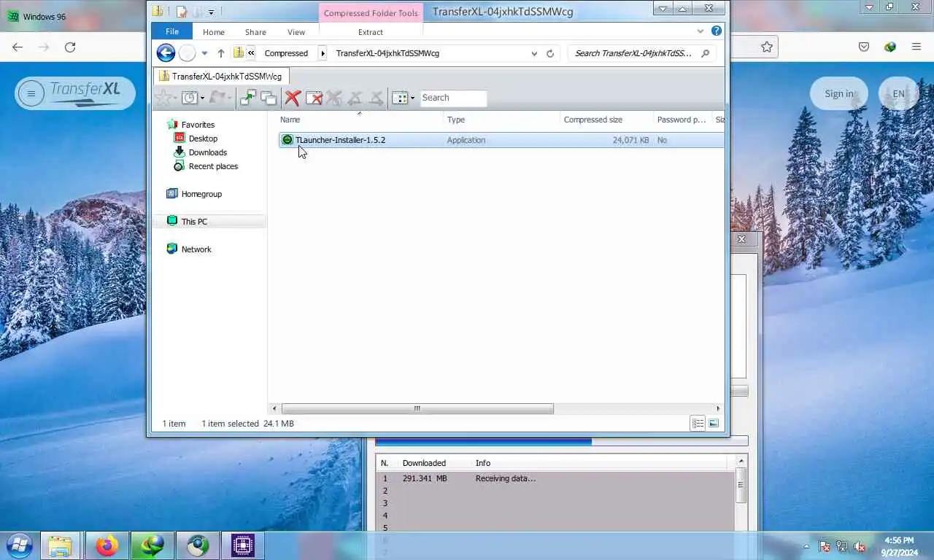
Task: Show hidden tray icons arrow
Action: [806, 545]
